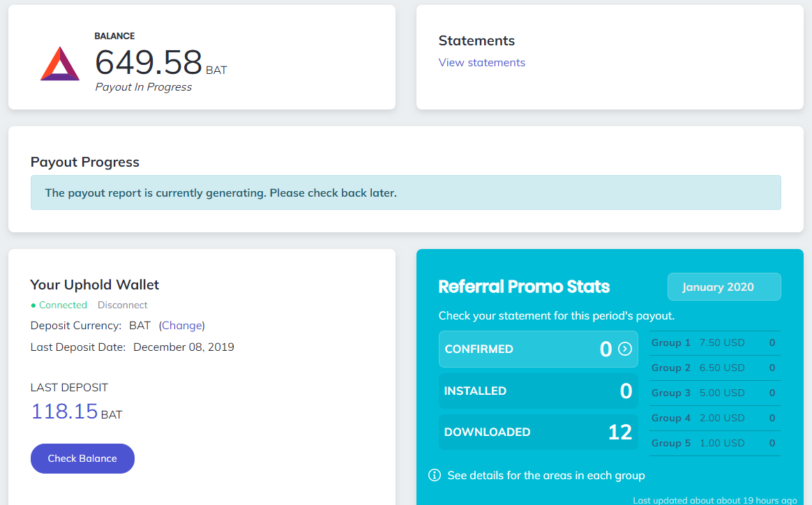Change the deposit currency

182,325
